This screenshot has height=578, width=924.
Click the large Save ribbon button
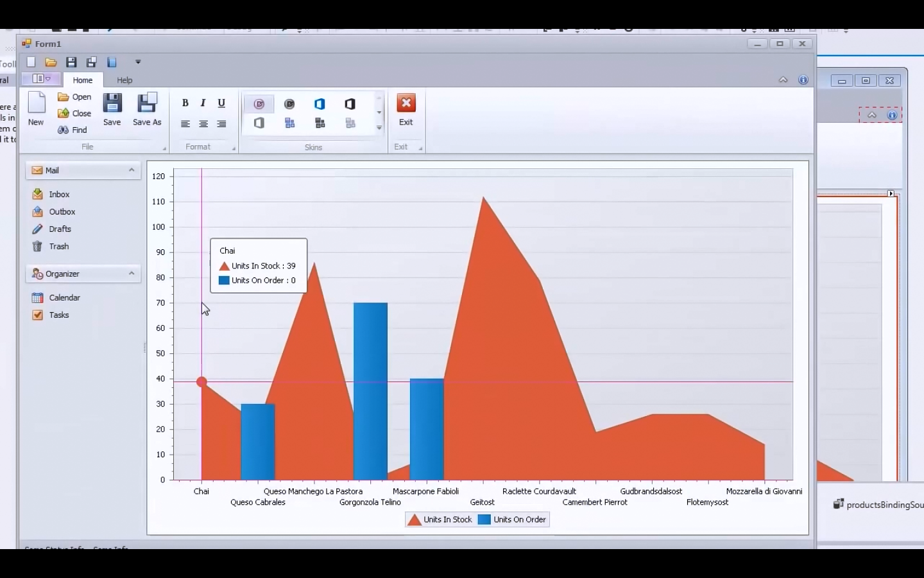click(x=112, y=109)
